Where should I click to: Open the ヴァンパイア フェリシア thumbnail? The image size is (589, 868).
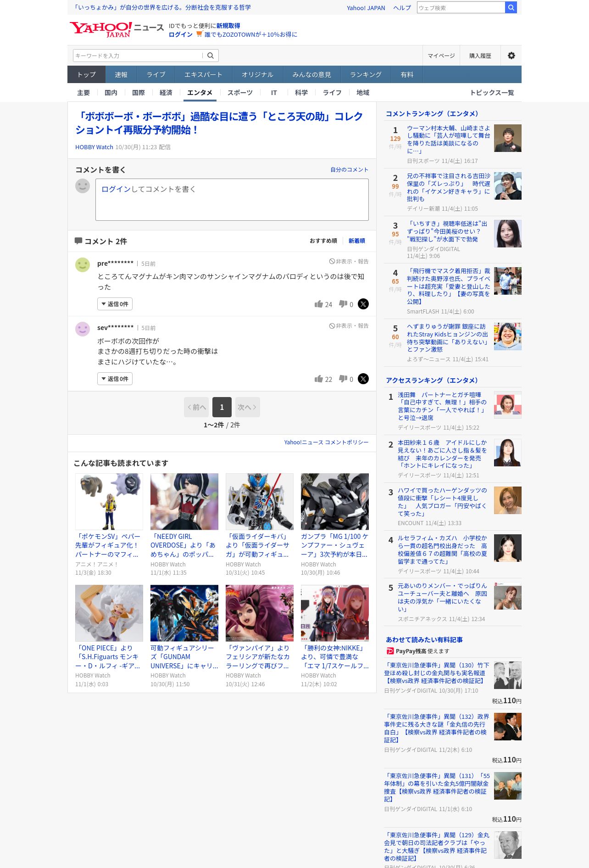pyautogui.click(x=260, y=613)
